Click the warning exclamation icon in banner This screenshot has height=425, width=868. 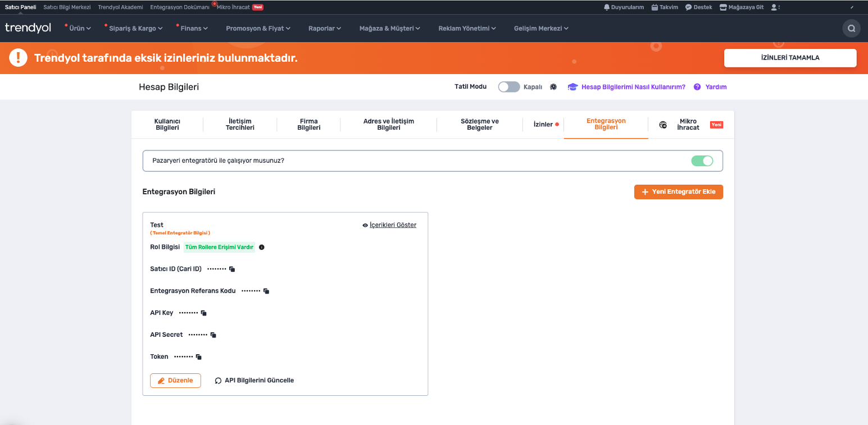(18, 58)
